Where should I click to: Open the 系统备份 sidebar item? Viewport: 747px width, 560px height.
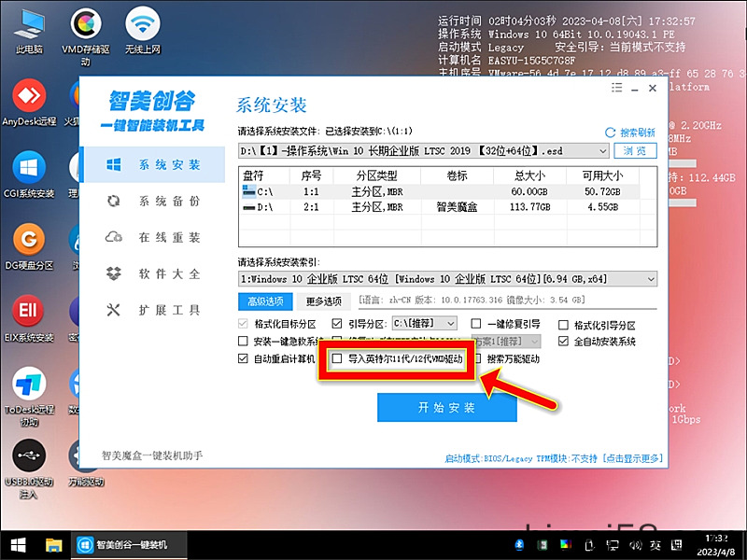[x=152, y=201]
